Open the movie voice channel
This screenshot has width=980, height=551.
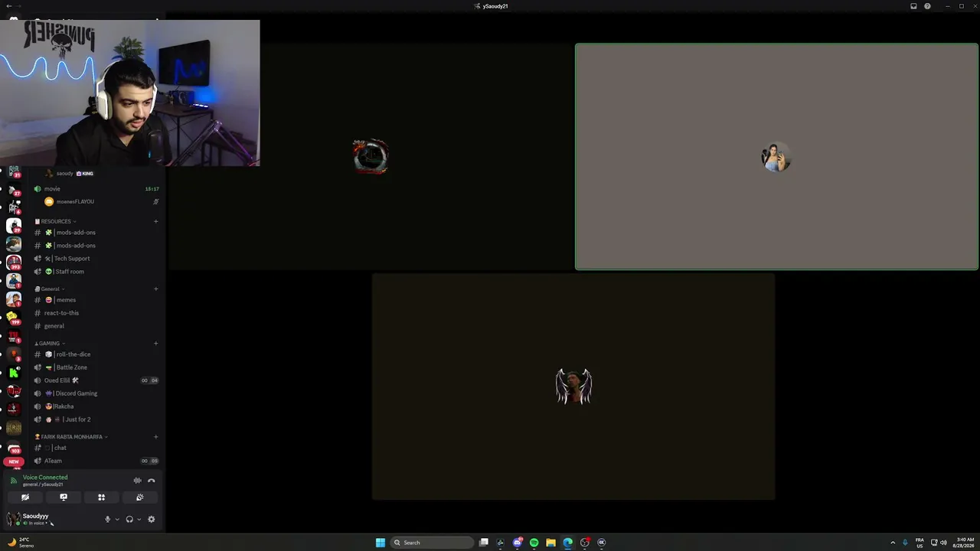pos(96,189)
